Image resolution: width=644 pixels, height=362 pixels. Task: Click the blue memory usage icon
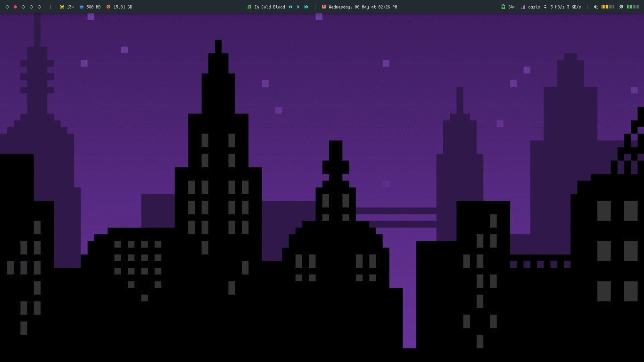tap(82, 7)
